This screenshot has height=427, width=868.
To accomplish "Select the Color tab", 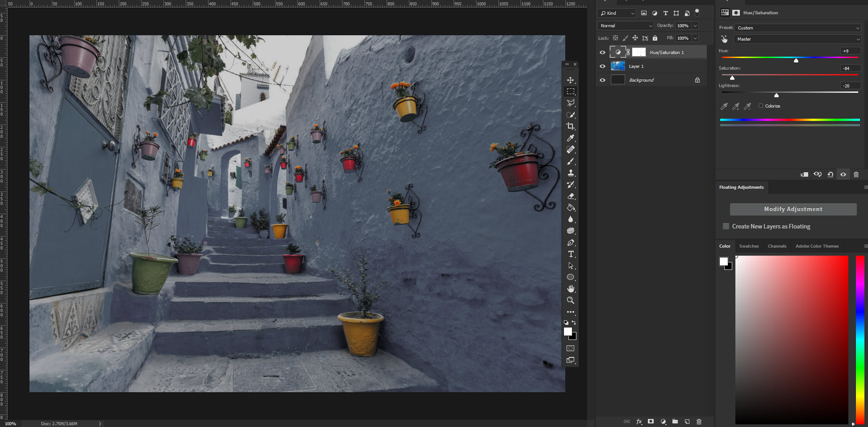I will pyautogui.click(x=725, y=246).
